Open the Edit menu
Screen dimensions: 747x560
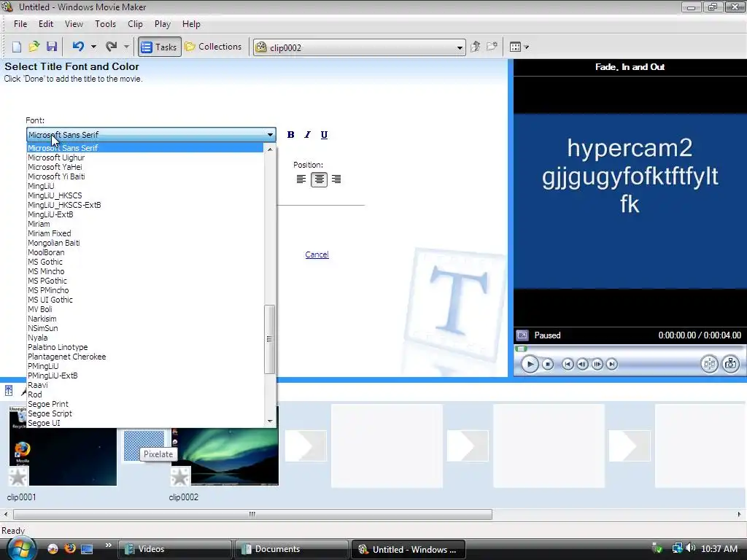[x=46, y=24]
